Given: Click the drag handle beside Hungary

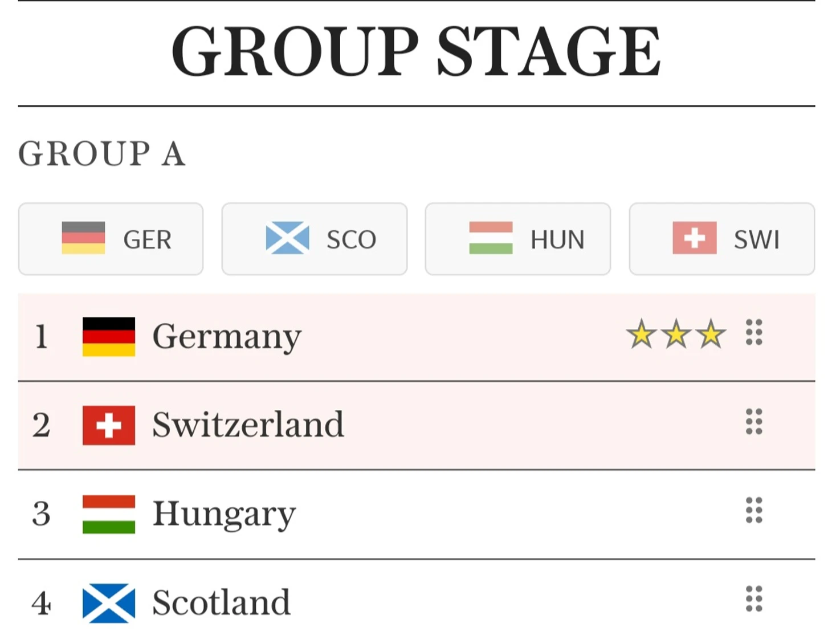Looking at the screenshot, I should tap(754, 510).
